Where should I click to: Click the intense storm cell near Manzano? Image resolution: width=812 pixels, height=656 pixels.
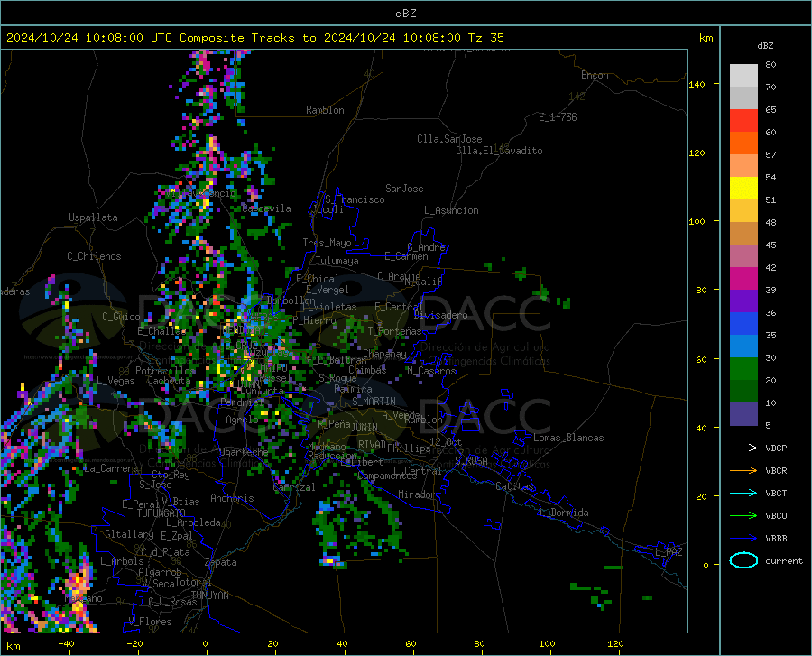point(78,583)
